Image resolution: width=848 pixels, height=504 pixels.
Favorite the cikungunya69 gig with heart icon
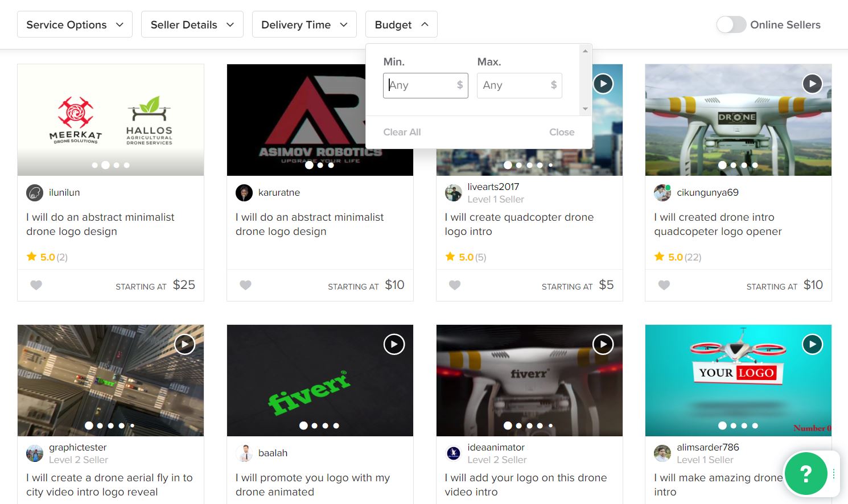click(x=664, y=285)
